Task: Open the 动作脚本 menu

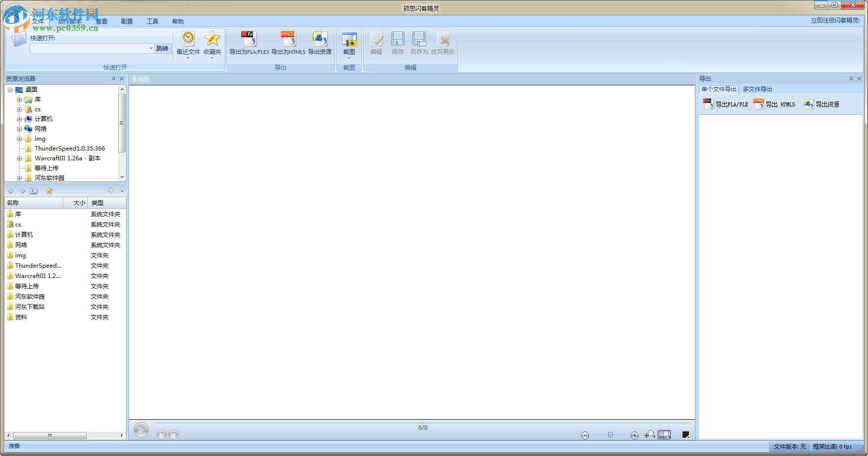Action: tap(70, 22)
